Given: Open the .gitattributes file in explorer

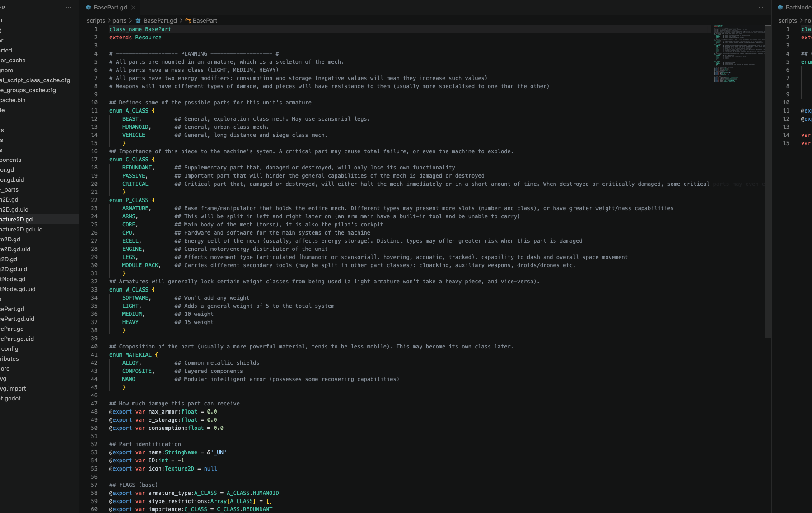Looking at the screenshot, I should pyautogui.click(x=39, y=358).
